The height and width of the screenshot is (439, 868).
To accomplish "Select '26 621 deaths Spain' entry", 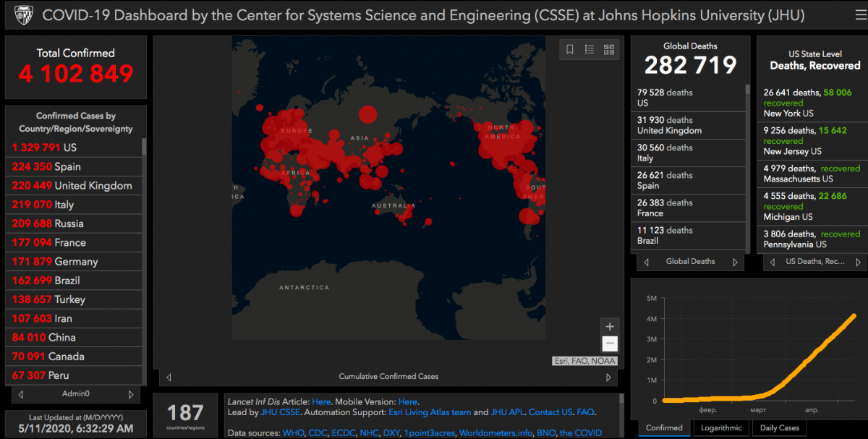I will point(689,180).
